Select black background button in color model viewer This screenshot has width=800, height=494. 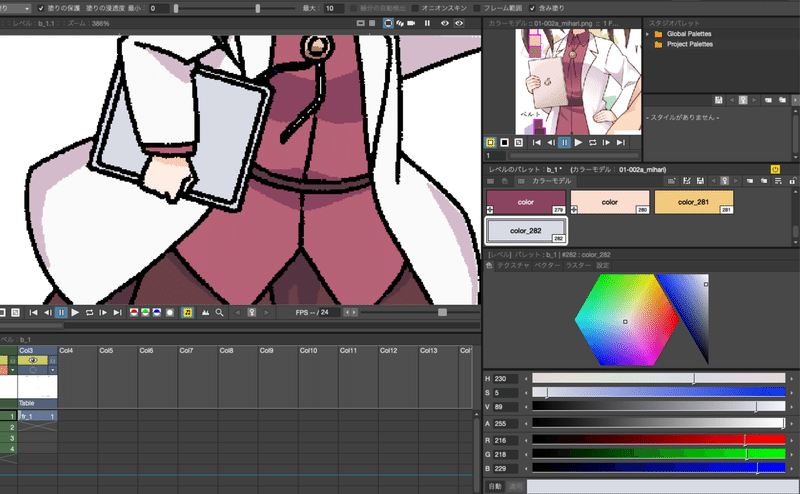point(504,142)
